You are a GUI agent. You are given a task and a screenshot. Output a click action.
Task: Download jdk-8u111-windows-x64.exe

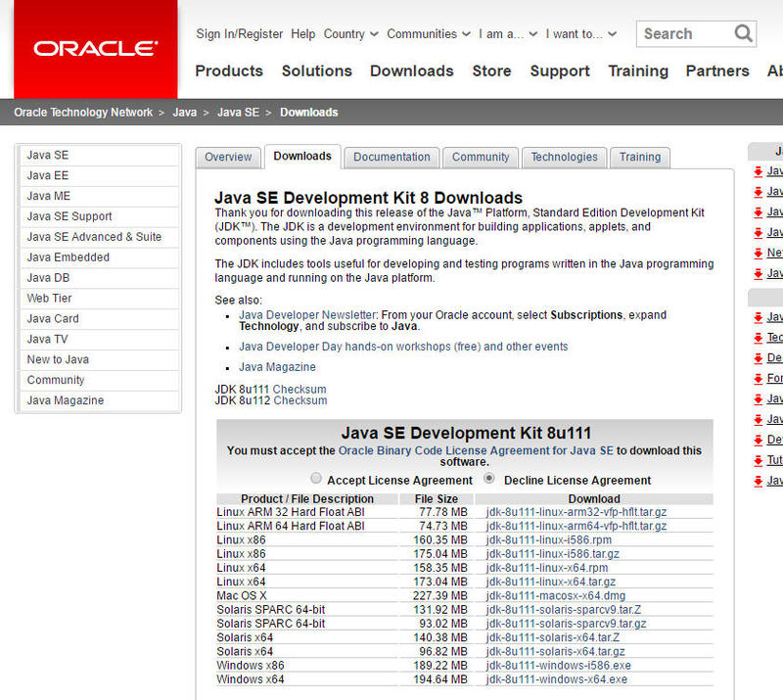pos(556,680)
